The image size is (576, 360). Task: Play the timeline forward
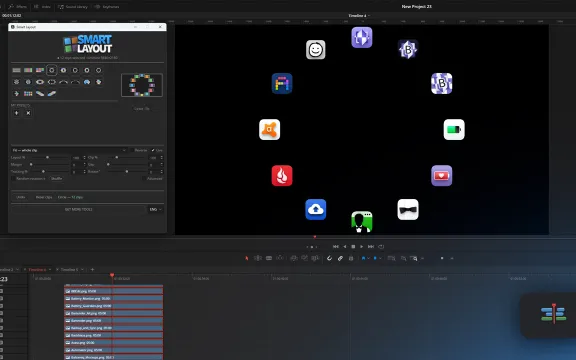362,246
